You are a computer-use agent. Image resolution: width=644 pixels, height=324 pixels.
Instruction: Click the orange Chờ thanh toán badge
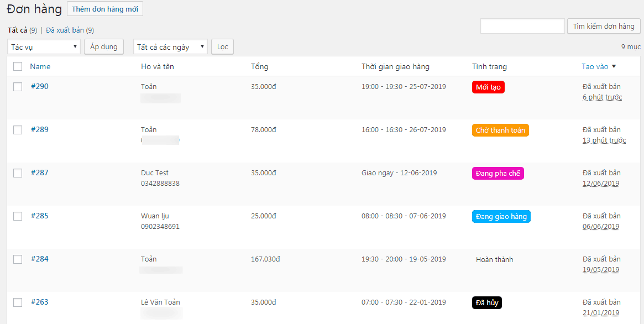coord(500,130)
